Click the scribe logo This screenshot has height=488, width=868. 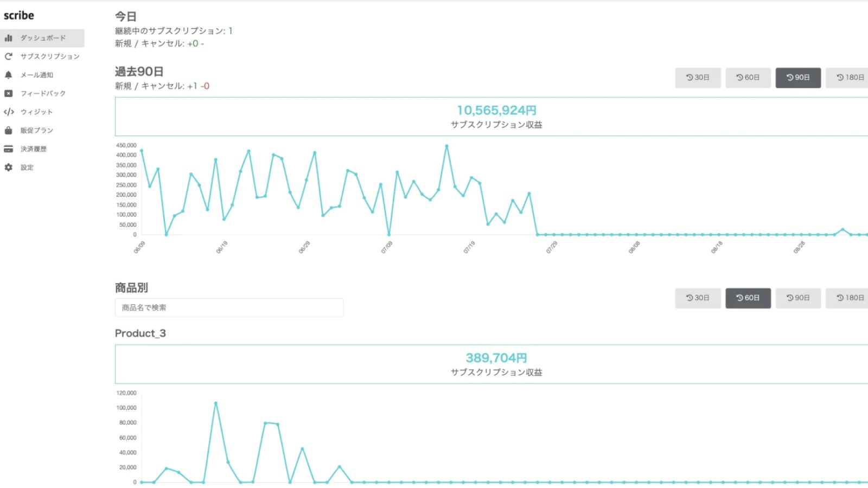[x=19, y=15]
